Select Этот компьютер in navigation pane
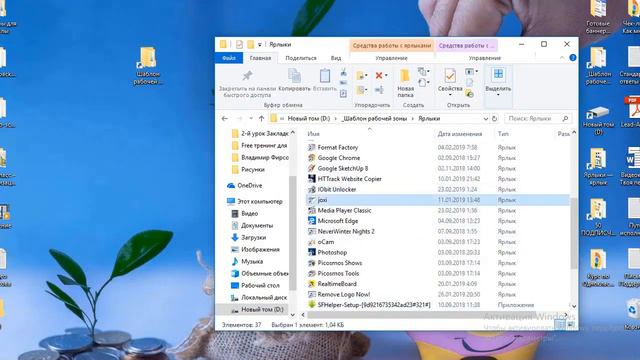640x360 pixels. (x=255, y=201)
